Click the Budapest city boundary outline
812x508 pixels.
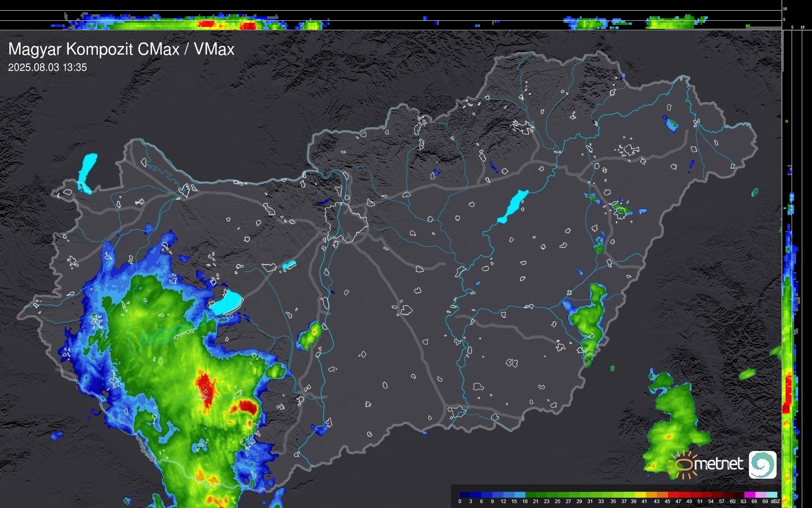click(346, 222)
